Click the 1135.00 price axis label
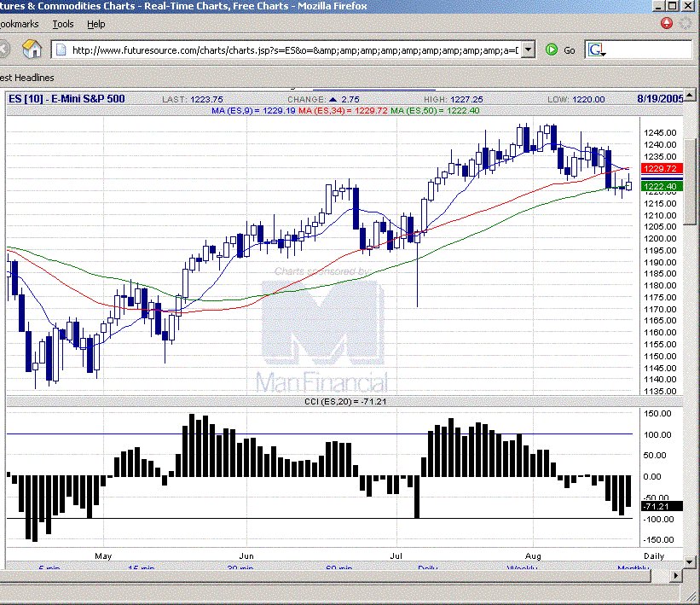This screenshot has width=700, height=605. coord(660,392)
